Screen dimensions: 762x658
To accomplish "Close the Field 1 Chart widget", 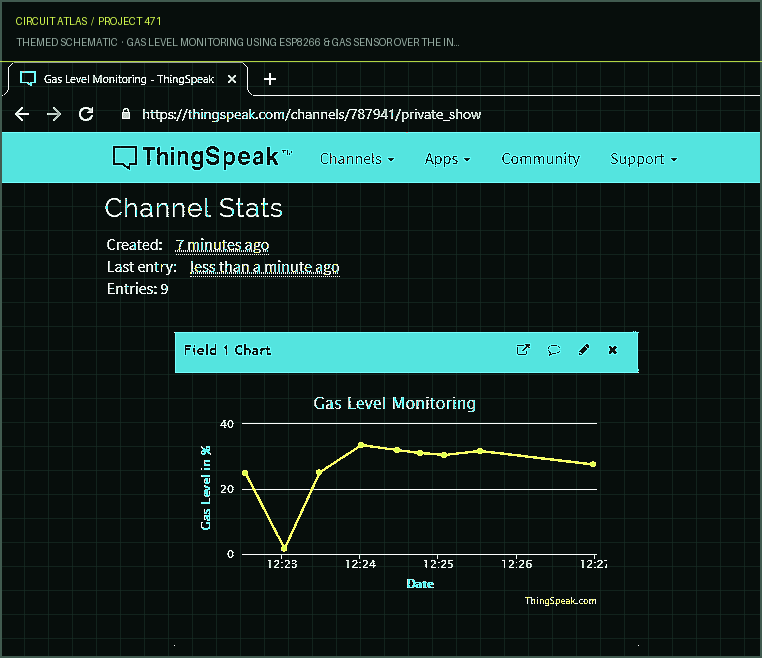I will (613, 350).
